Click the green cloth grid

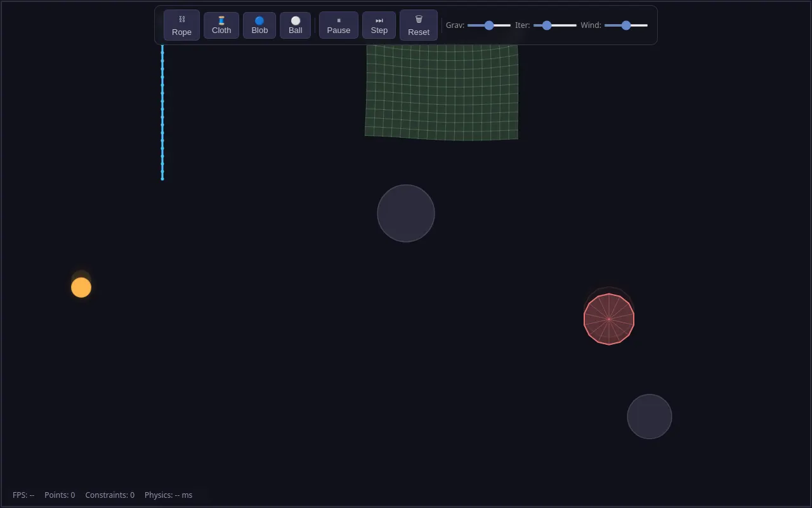pyautogui.click(x=442, y=92)
